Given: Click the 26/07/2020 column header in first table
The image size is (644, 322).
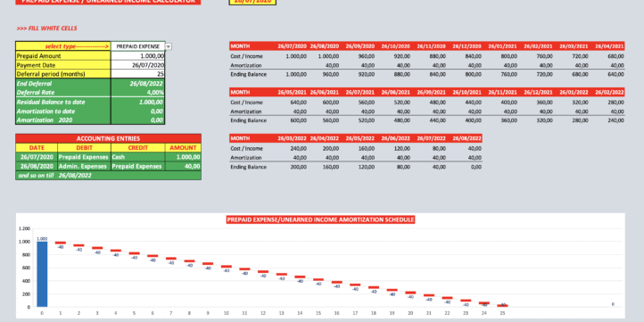Looking at the screenshot, I should (292, 46).
